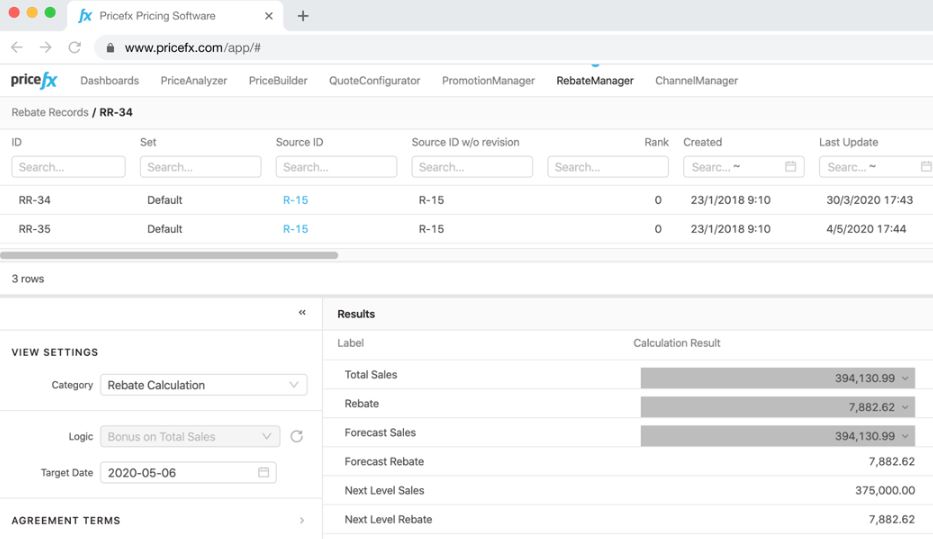Click the Next Level Rebate label
933x539 pixels.
pyautogui.click(x=388, y=519)
